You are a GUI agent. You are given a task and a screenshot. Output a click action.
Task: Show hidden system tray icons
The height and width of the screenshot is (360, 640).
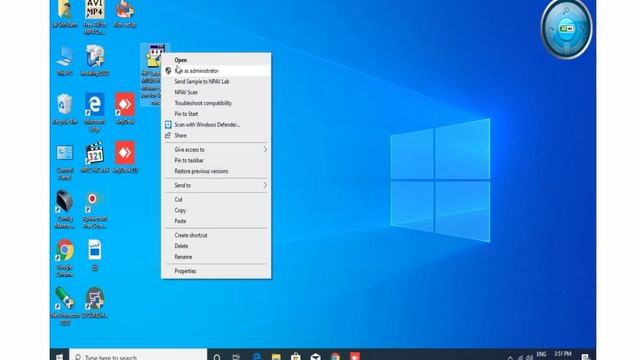pyautogui.click(x=510, y=358)
